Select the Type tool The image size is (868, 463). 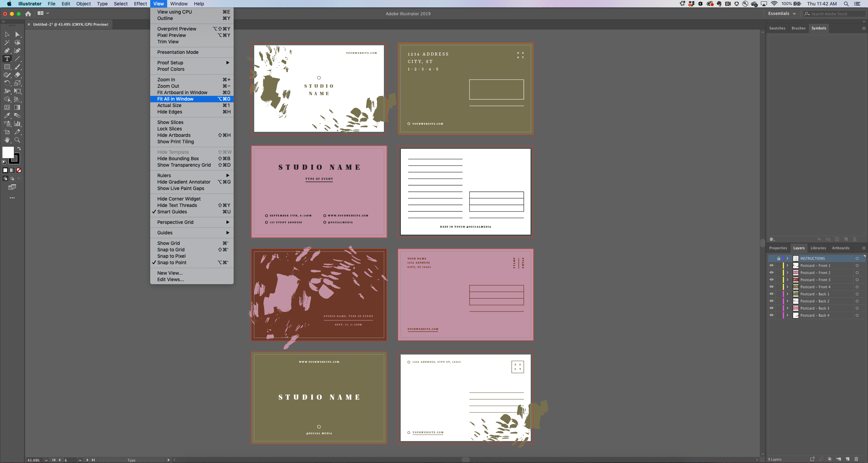[7, 59]
